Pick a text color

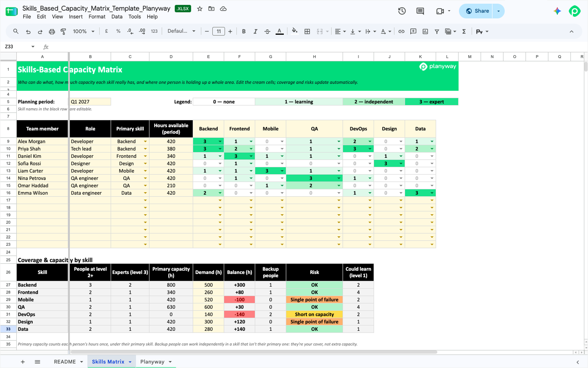[x=280, y=31]
